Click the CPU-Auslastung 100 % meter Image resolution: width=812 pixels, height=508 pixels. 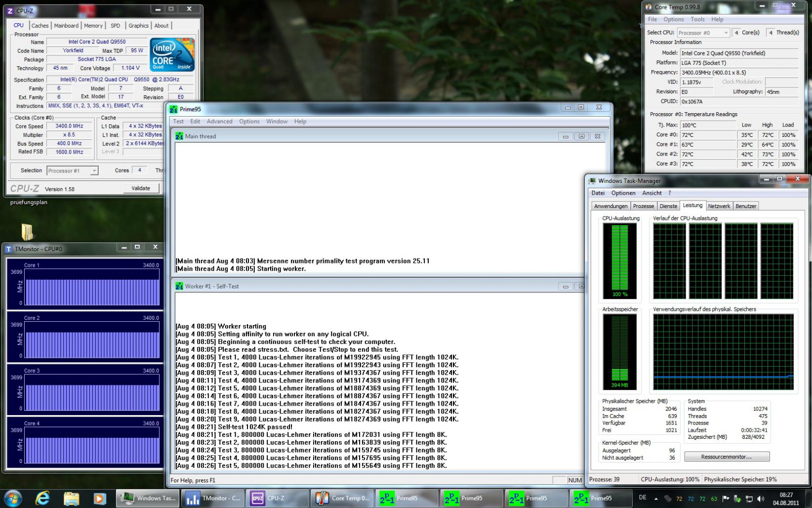[x=619, y=260]
